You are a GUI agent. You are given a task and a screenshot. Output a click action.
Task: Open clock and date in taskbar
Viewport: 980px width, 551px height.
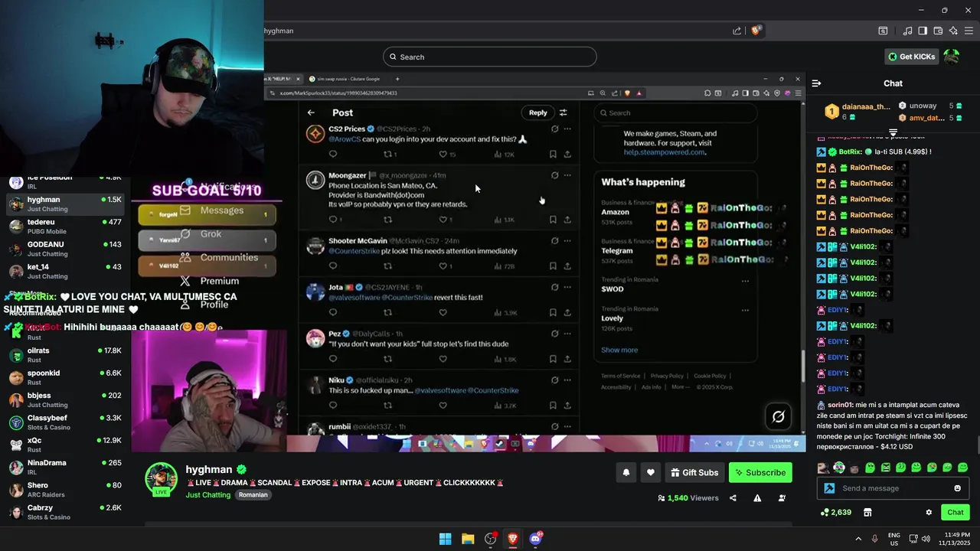click(x=953, y=539)
